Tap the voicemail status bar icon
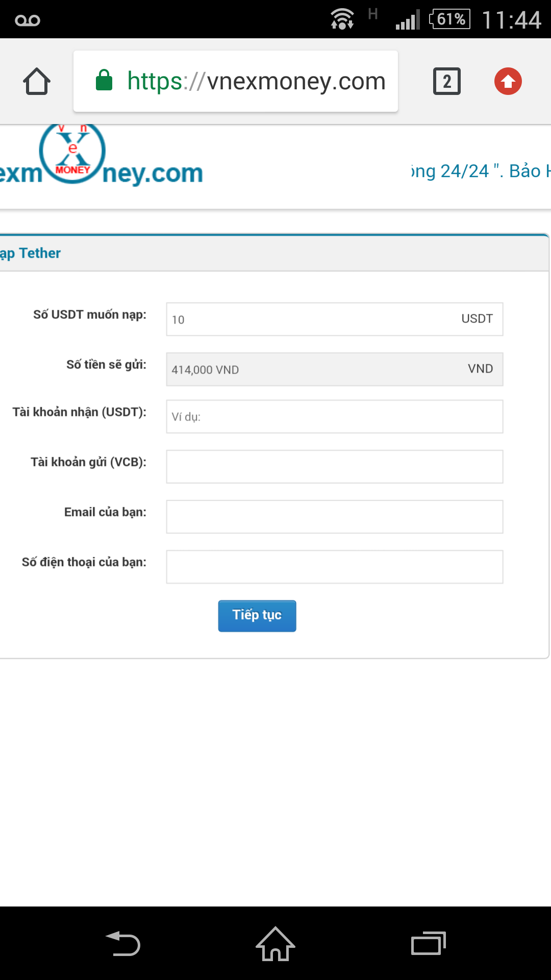The height and width of the screenshot is (980, 551). coord(28,20)
